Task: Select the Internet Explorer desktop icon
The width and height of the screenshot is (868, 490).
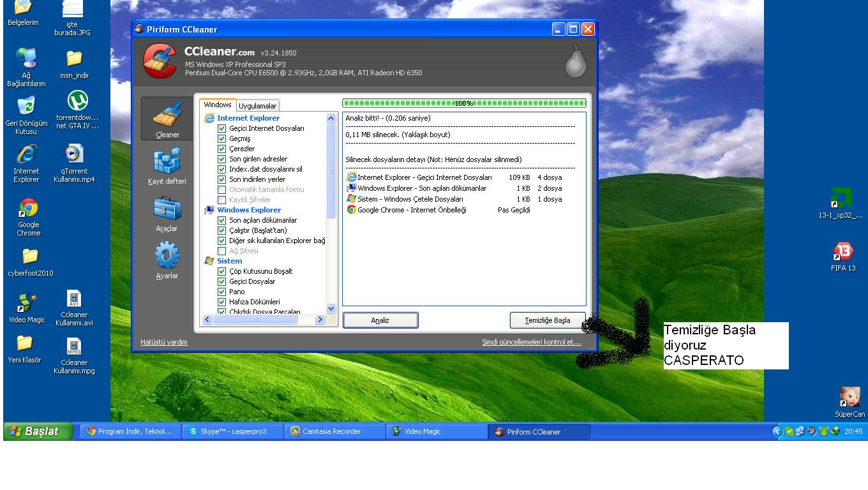Action: 26,155
